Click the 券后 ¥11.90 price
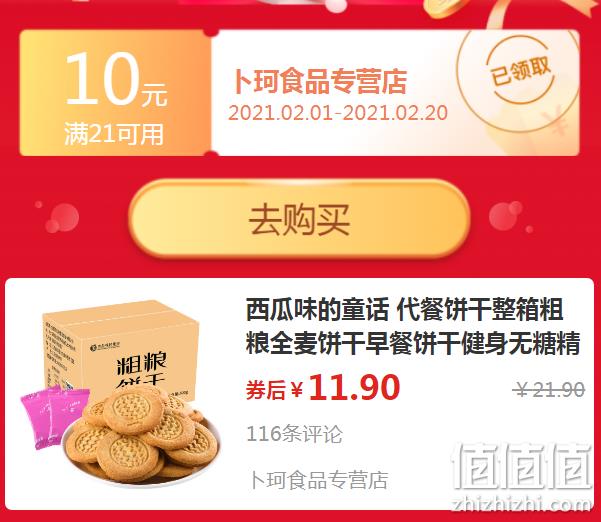The width and height of the screenshot is (601, 522). [x=323, y=388]
